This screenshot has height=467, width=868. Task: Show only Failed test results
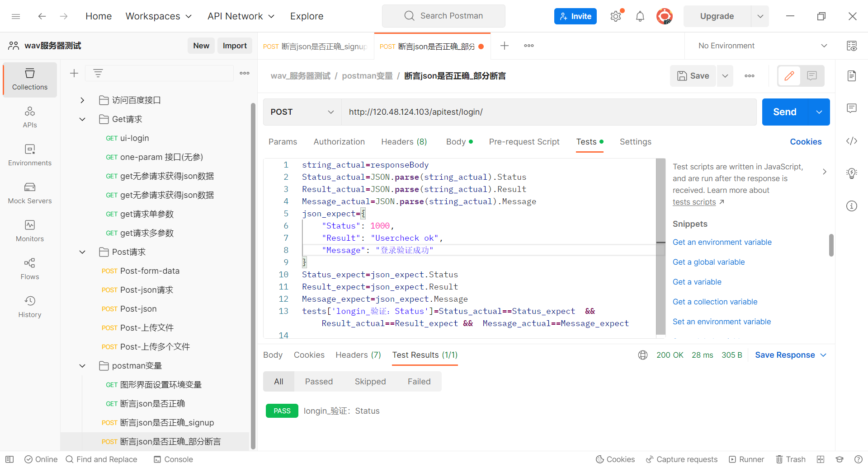tap(419, 382)
